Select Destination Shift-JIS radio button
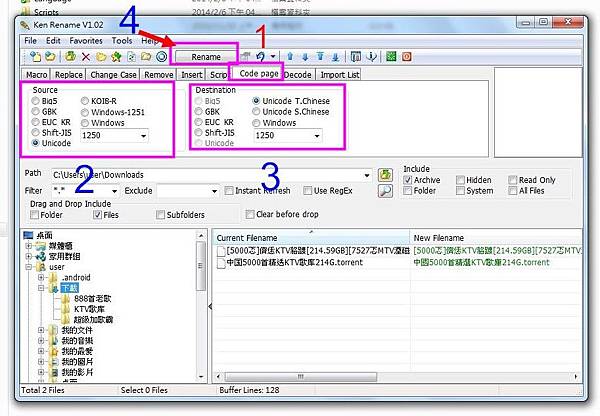600x416 pixels. tap(198, 132)
